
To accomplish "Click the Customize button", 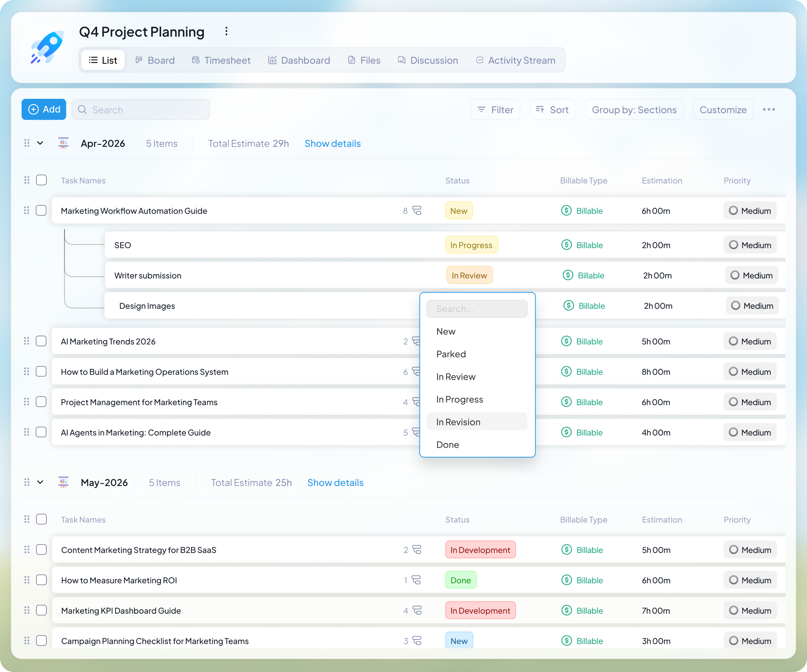I will (723, 110).
